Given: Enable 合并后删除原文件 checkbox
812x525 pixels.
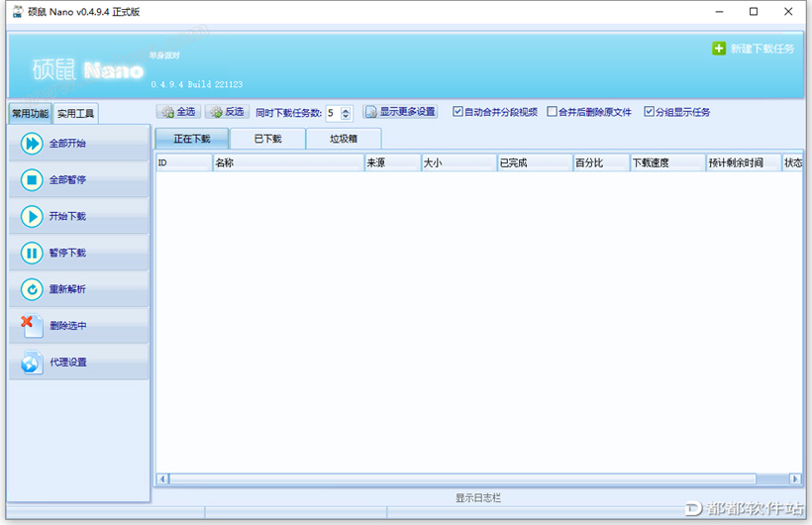Looking at the screenshot, I should 552,111.
